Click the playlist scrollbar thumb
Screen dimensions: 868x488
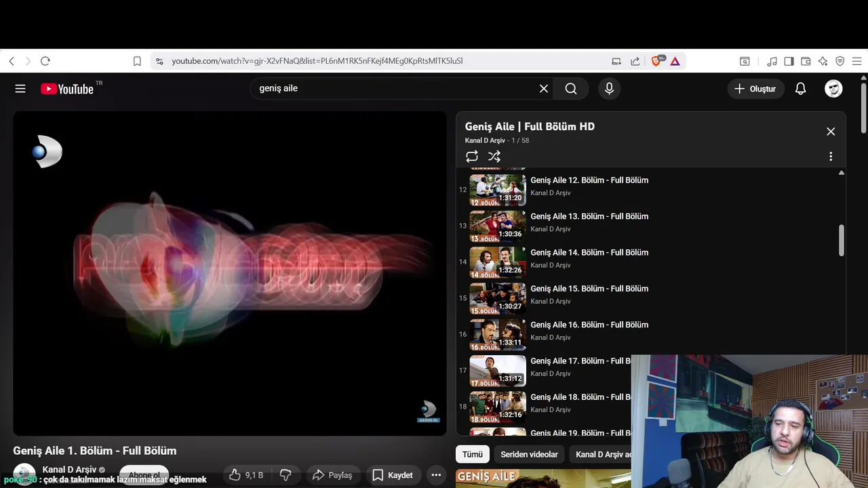842,241
